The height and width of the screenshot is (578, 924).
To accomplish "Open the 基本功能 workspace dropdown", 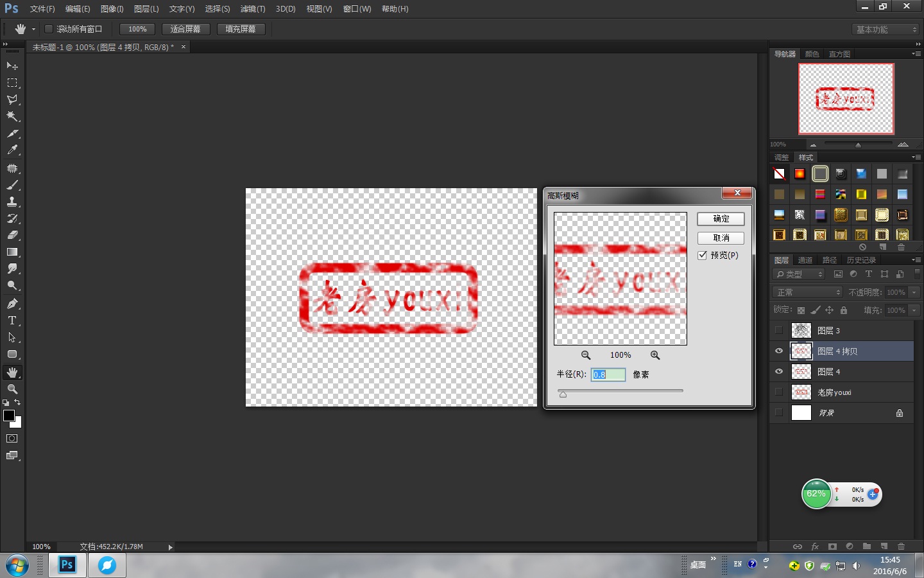I will 886,30.
